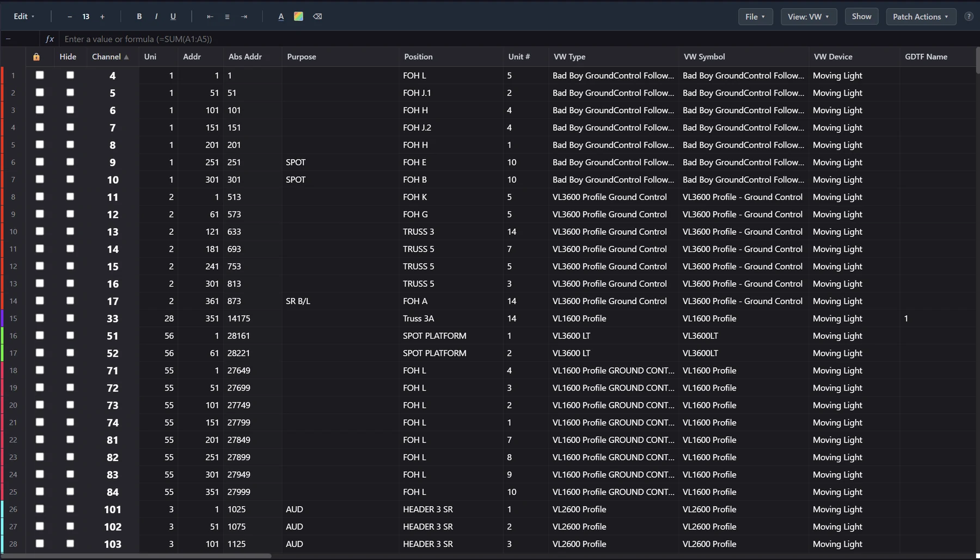Open the cell fill color swatch
The width and height of the screenshot is (980, 560).
coord(298,16)
